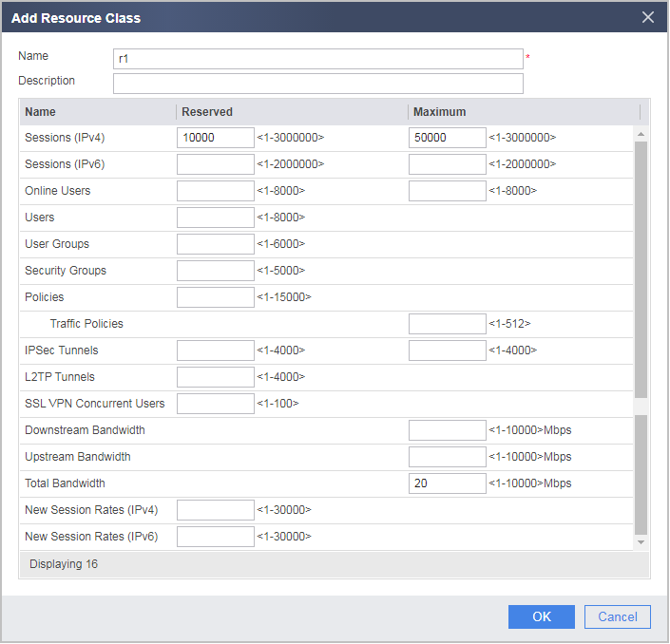
Task: Click the Policies Reserved input box
Action: pos(216,297)
